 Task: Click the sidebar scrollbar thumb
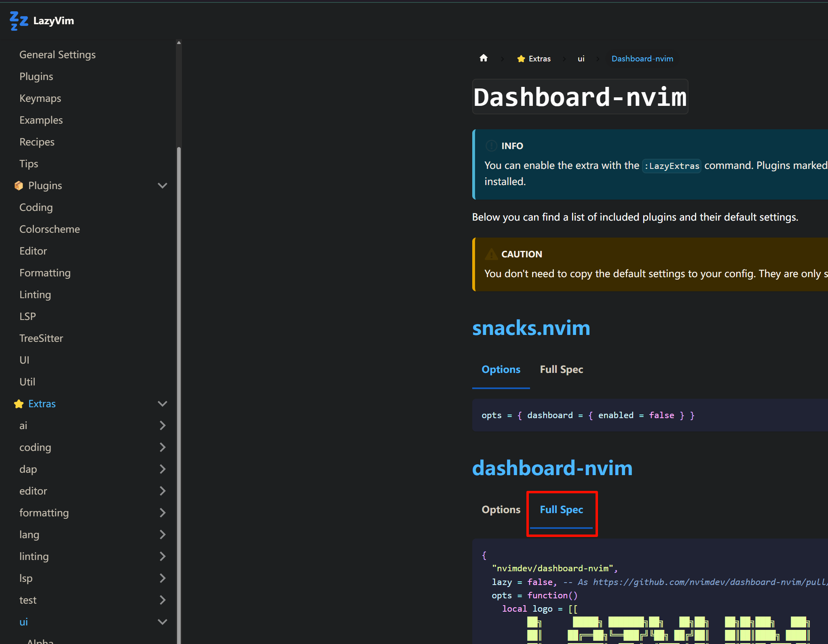[179, 395]
